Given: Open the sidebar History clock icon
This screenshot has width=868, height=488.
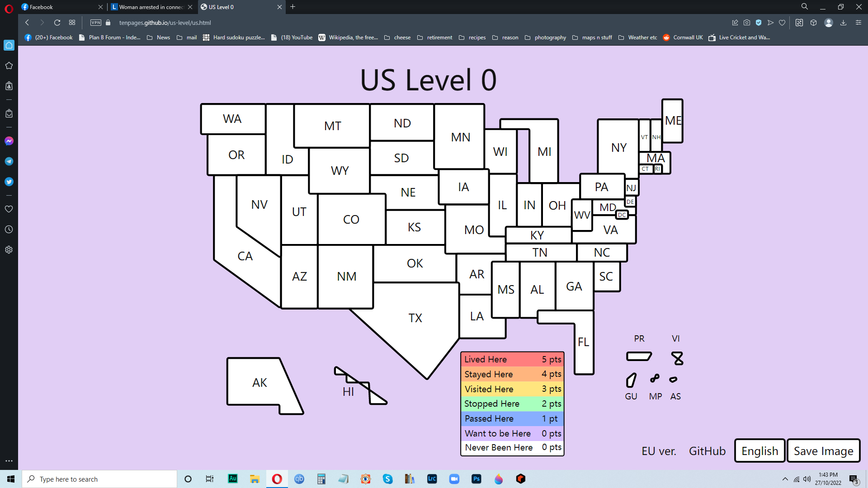Looking at the screenshot, I should coord(9,230).
